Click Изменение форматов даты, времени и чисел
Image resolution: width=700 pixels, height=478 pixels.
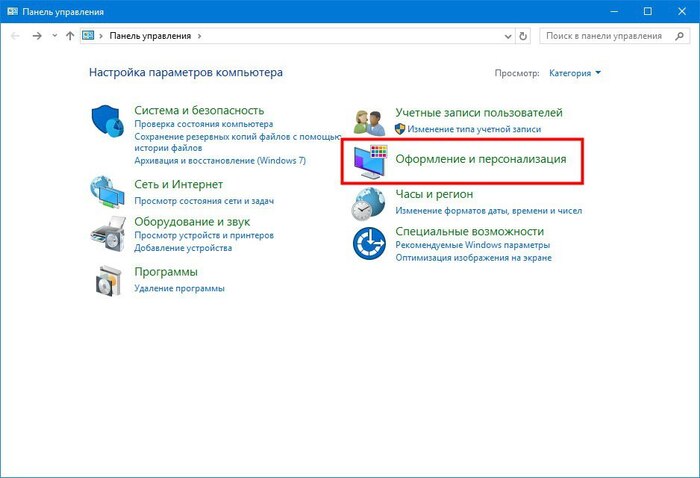pos(489,211)
